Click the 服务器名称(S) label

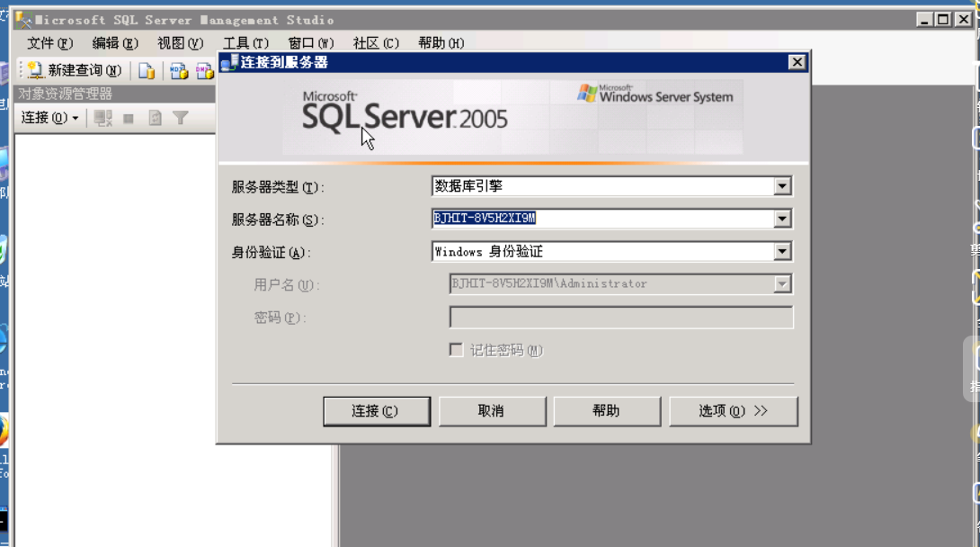pos(278,220)
